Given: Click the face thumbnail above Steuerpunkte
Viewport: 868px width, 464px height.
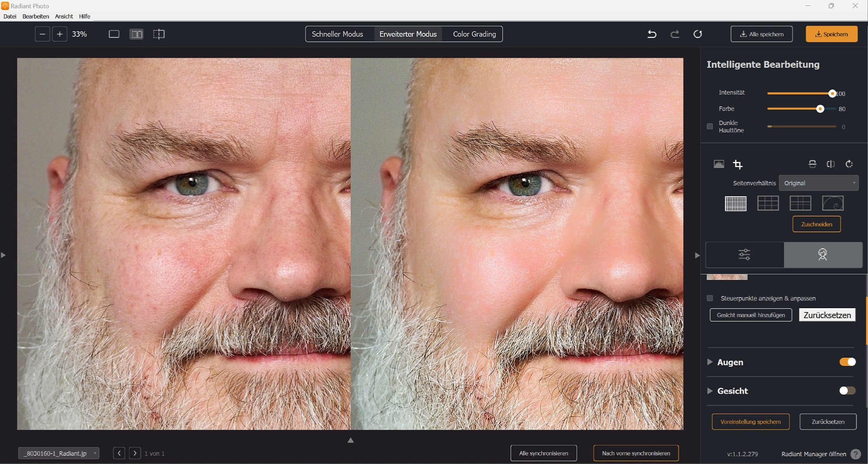Looking at the screenshot, I should 727,277.
